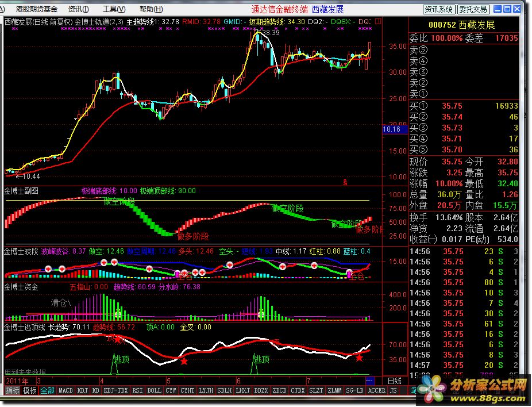Click the first 逃顶 marker in 金博士逃顶线 panel
Image resolution: width=532 pixels, height=407 pixels.
tap(121, 359)
